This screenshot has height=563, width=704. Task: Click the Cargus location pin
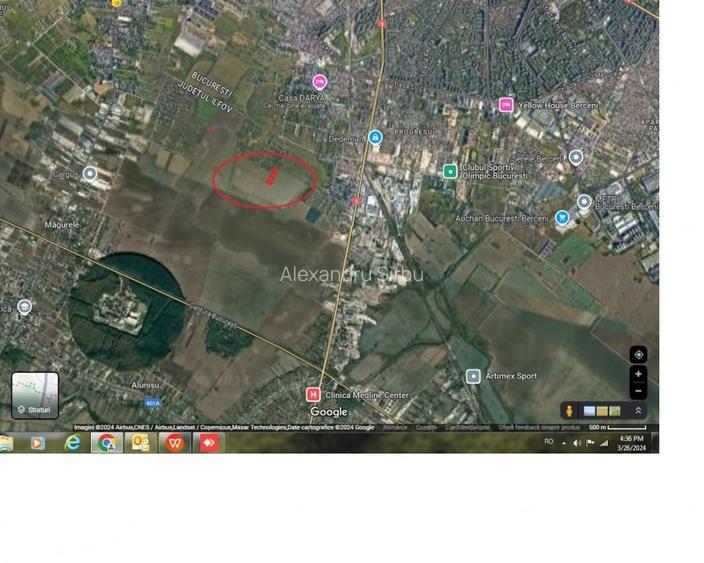click(x=90, y=174)
